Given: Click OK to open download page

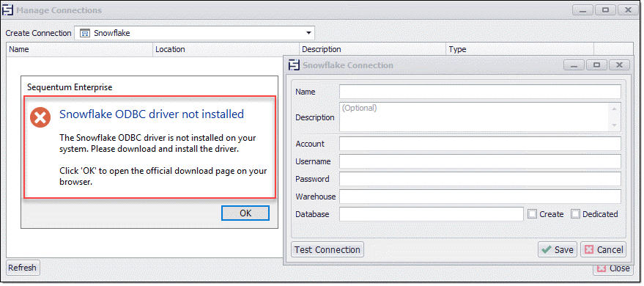Looking at the screenshot, I should click(245, 213).
